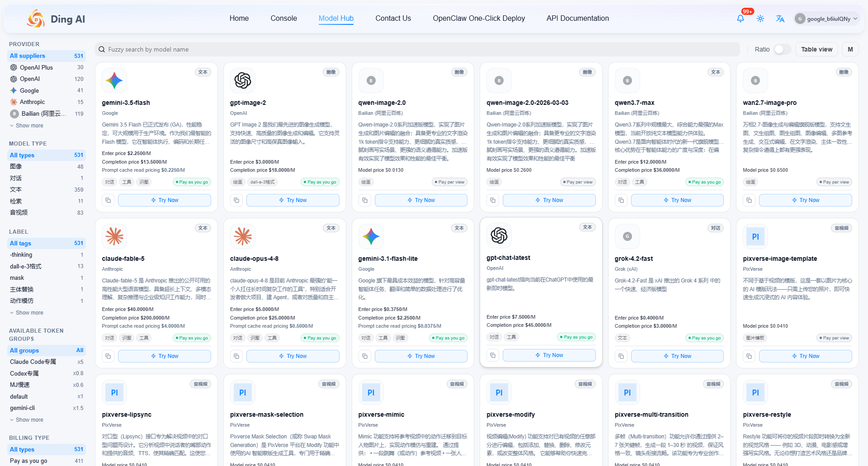Copy the gemini-3.5-flash model name
The height and width of the screenshot is (466, 868).
pyautogui.click(x=108, y=200)
